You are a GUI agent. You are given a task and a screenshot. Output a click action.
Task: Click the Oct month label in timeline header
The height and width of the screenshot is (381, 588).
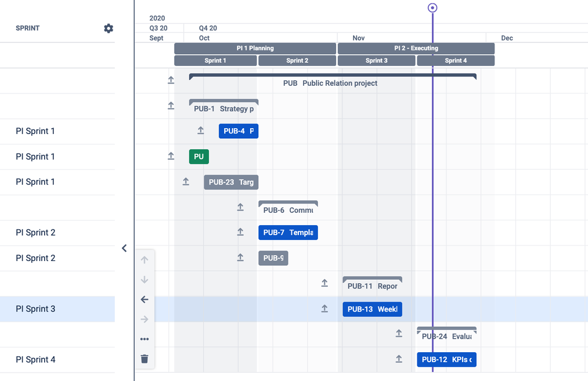(x=204, y=38)
